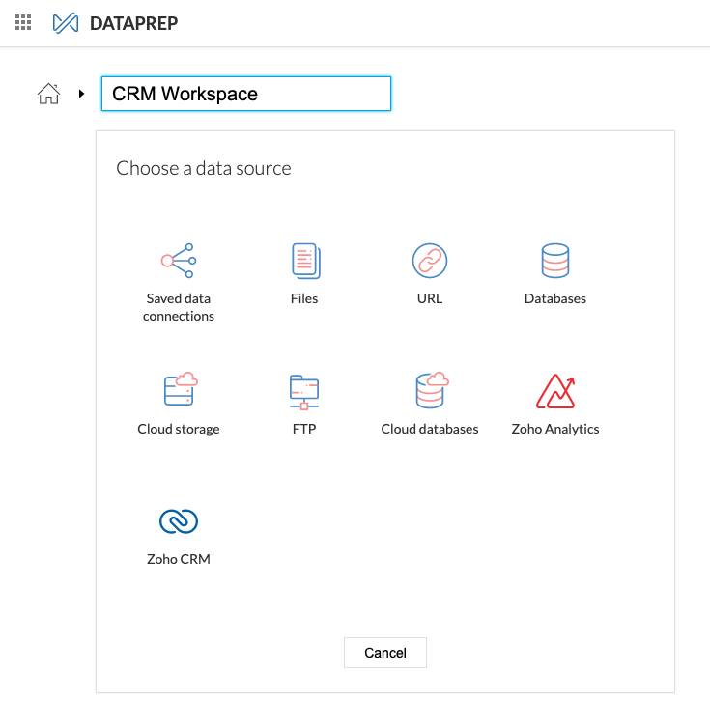Viewport: 710px width, 728px height.
Task: Go to Home via house icon
Action: point(49,94)
